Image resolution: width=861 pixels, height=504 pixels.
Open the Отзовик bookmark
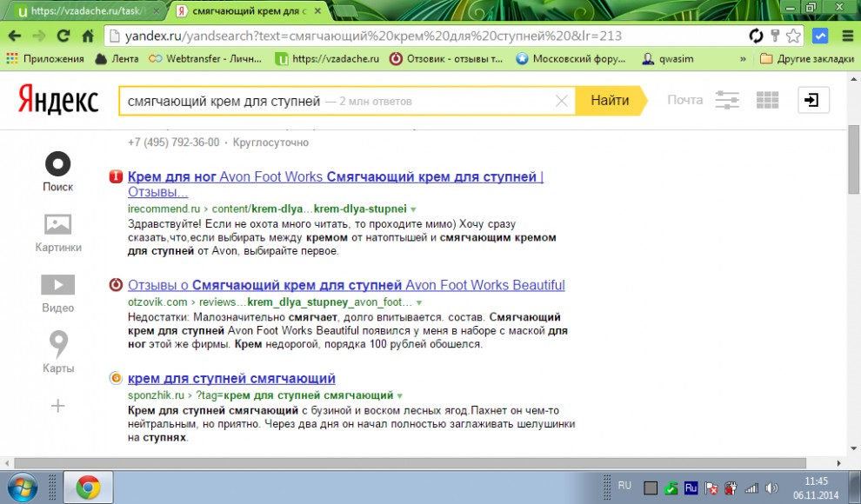click(x=446, y=59)
